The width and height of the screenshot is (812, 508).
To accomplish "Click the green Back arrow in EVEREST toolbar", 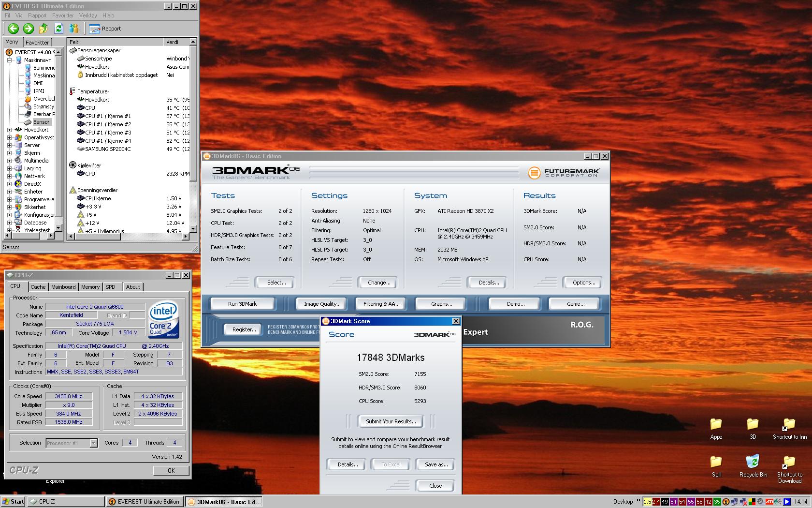I will point(13,29).
